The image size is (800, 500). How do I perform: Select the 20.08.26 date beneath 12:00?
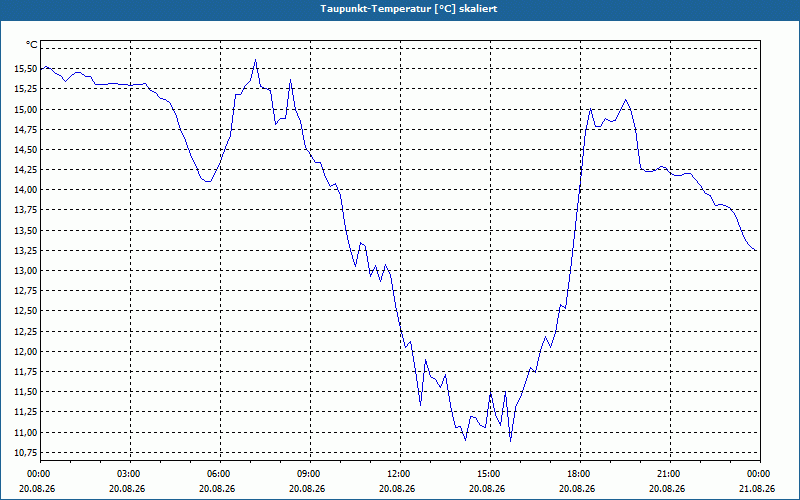(x=397, y=489)
